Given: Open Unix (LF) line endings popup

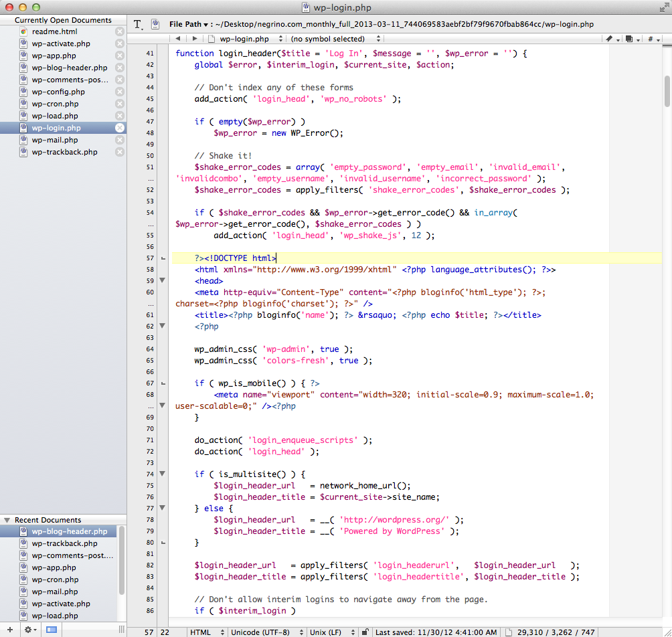Looking at the screenshot, I should 332,632.
